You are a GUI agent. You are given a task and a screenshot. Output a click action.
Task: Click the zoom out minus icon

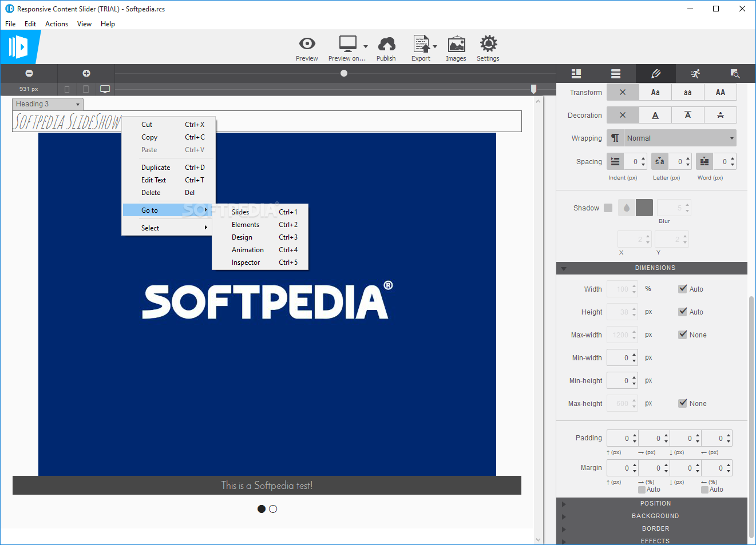[29, 73]
